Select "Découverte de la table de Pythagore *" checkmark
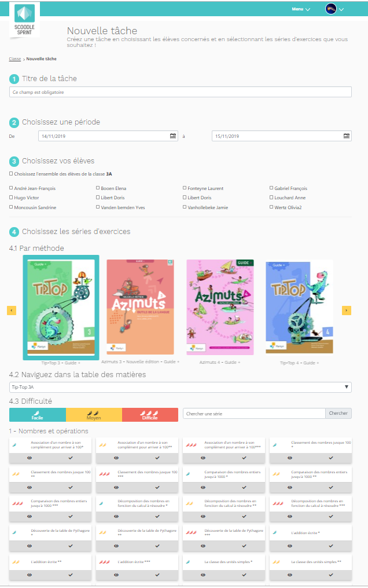Screen dimensions: 368x588 point(71,546)
